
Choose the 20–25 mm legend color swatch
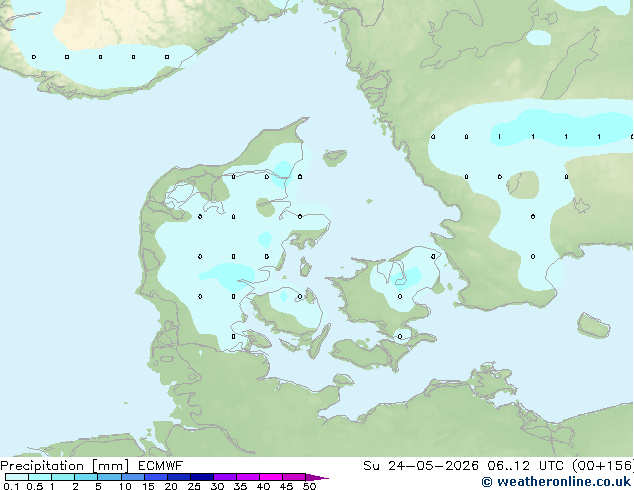(x=178, y=477)
